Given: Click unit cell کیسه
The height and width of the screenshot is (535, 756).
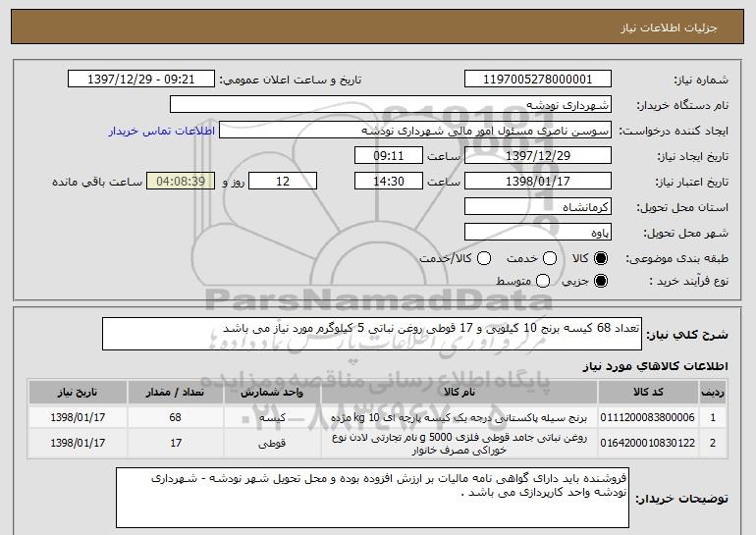Looking at the screenshot, I should coord(272,417).
